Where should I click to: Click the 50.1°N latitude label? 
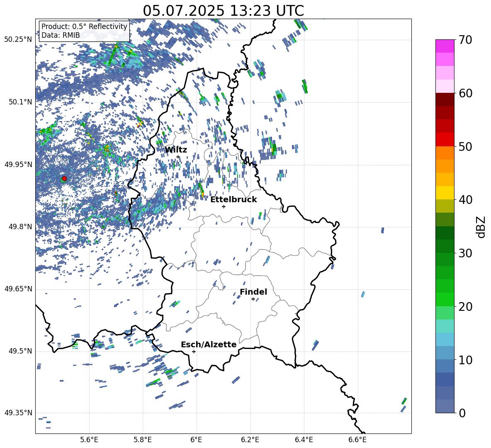click(20, 102)
